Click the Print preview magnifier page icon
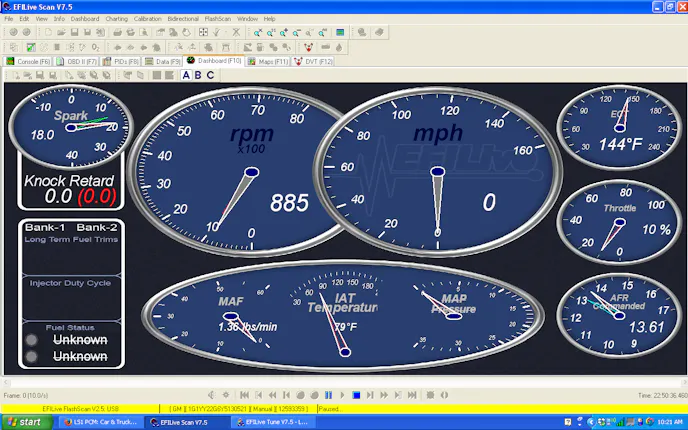Image resolution: width=688 pixels, height=430 pixels. point(143,32)
